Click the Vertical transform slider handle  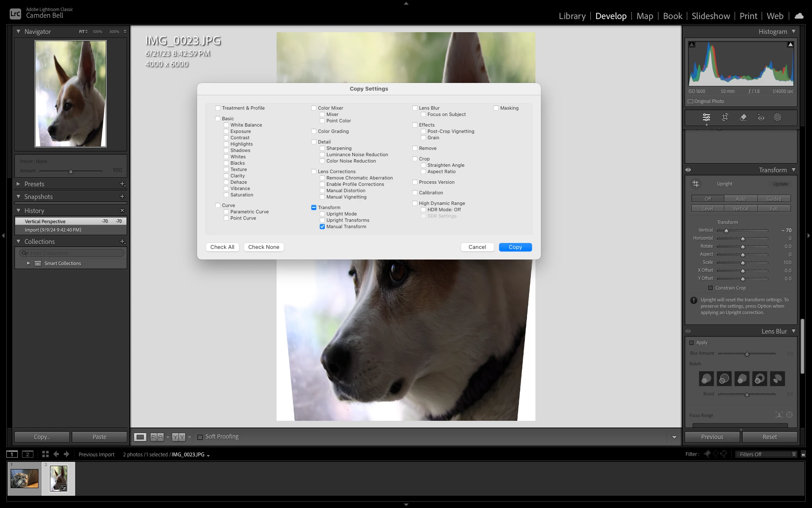726,231
